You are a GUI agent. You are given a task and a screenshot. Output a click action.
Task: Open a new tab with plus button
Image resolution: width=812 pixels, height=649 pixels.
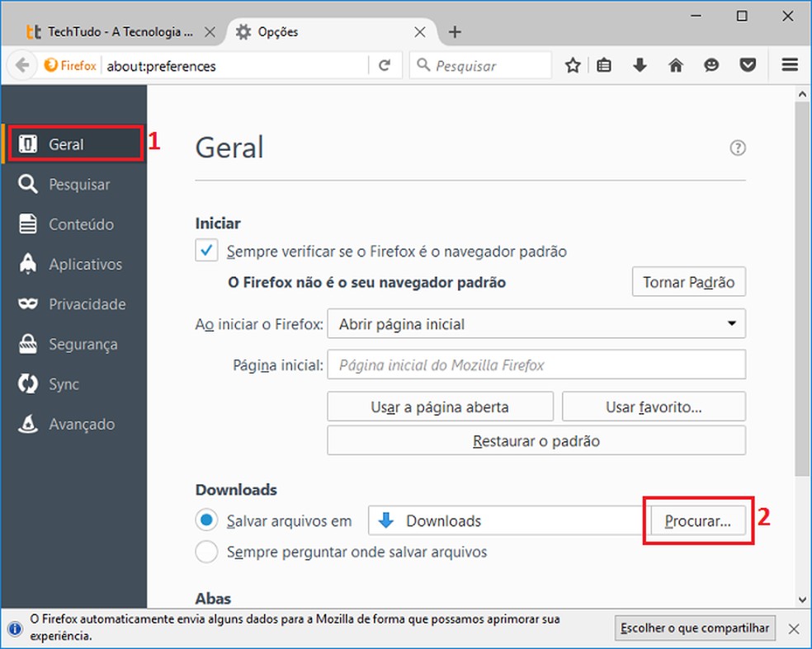coord(455,32)
